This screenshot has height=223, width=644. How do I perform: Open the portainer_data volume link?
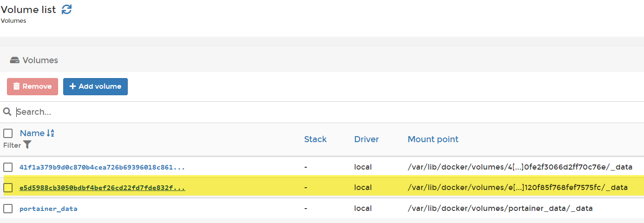(x=48, y=209)
